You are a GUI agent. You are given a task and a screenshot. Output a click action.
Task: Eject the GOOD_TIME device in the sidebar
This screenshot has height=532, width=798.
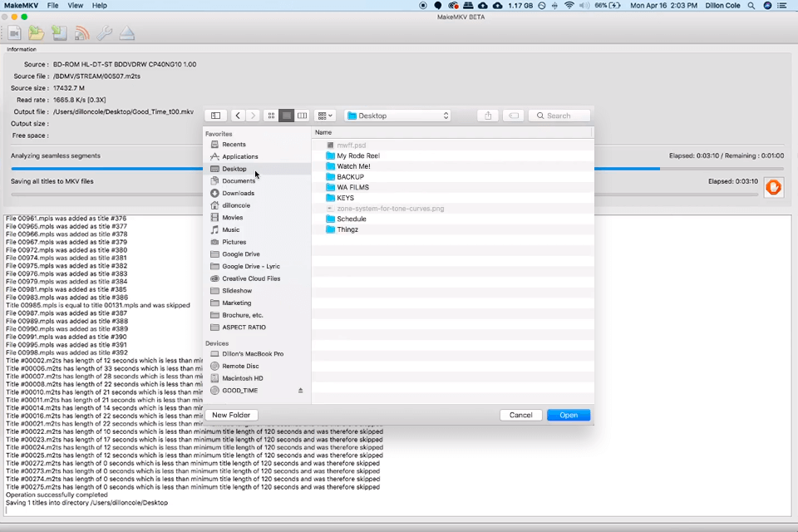click(x=300, y=390)
